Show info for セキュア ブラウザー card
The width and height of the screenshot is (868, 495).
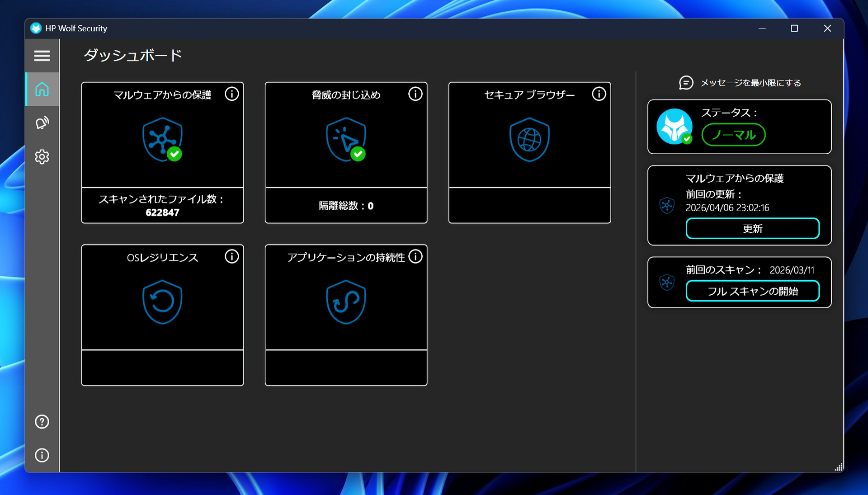[599, 94]
